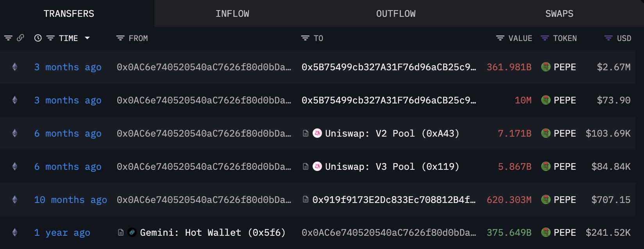The width and height of the screenshot is (644, 249).
Task: Click Uniswap V2 Pool unicorn icon
Action: pos(317,133)
